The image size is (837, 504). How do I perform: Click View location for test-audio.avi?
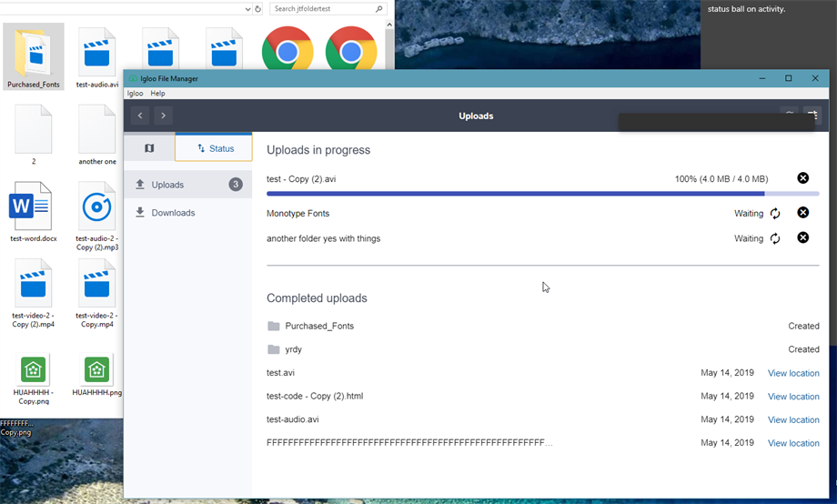click(x=793, y=420)
